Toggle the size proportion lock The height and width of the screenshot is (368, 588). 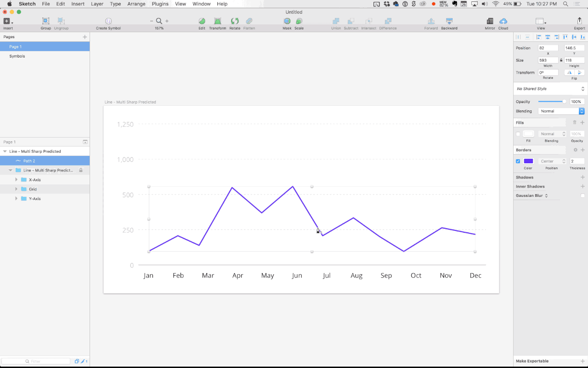click(561, 60)
